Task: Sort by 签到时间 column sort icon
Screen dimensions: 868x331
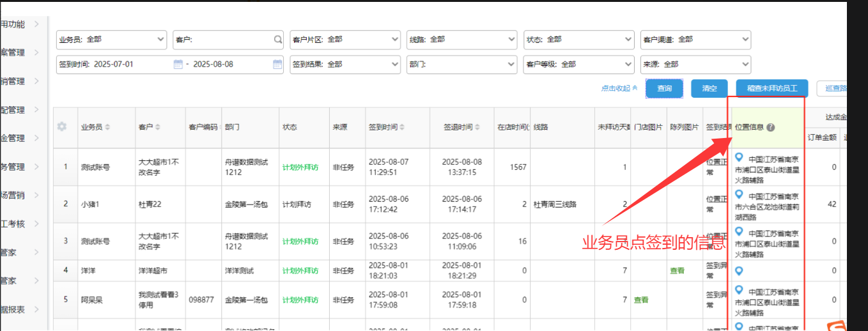Action: pos(402,127)
